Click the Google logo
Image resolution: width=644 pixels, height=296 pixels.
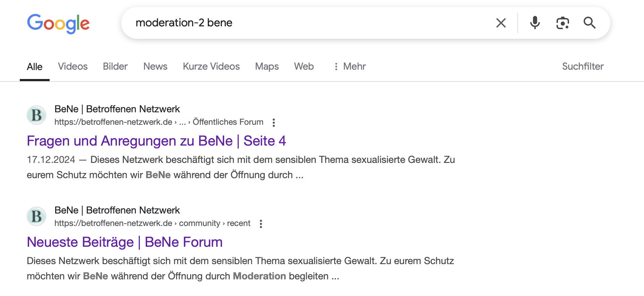[x=58, y=24]
